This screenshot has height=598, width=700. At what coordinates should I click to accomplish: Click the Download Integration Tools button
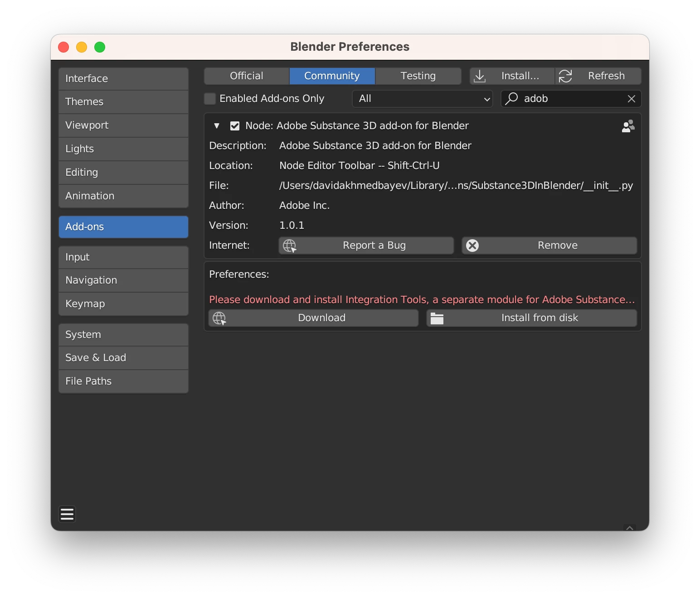pos(313,318)
